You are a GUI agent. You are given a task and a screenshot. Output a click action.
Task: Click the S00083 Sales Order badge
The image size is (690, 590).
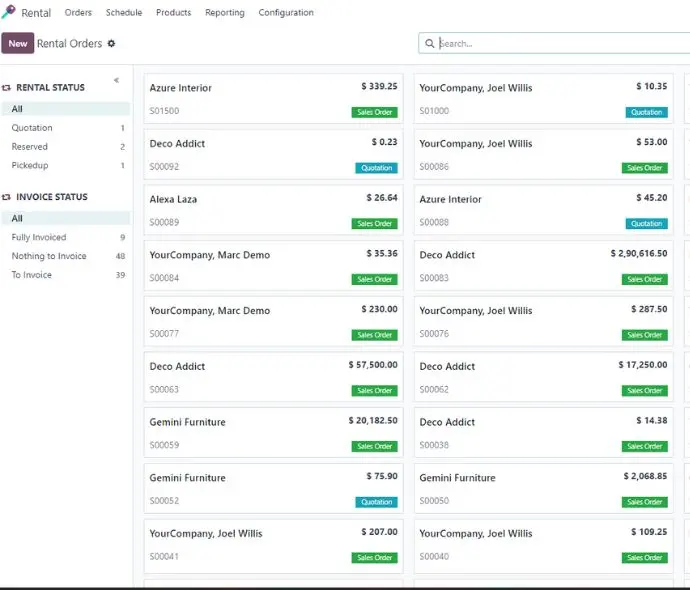pos(645,279)
